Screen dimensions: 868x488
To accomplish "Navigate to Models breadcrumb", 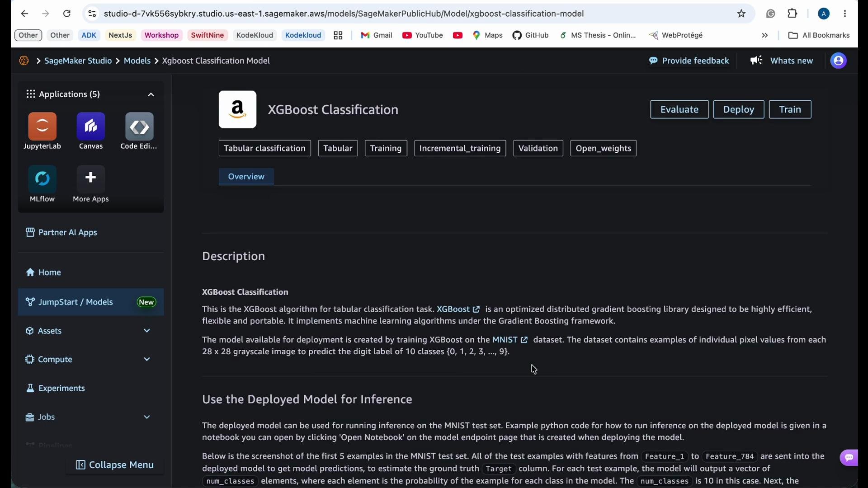I will tap(137, 61).
